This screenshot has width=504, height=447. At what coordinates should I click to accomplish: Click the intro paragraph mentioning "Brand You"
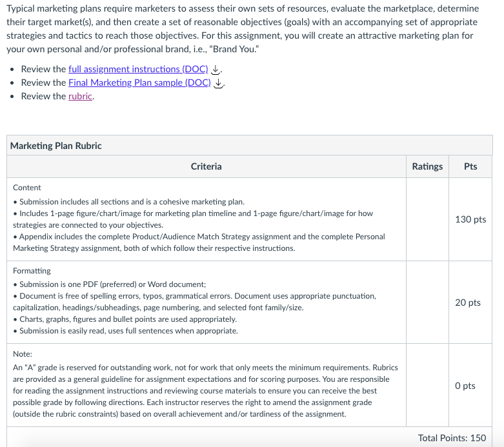click(243, 28)
